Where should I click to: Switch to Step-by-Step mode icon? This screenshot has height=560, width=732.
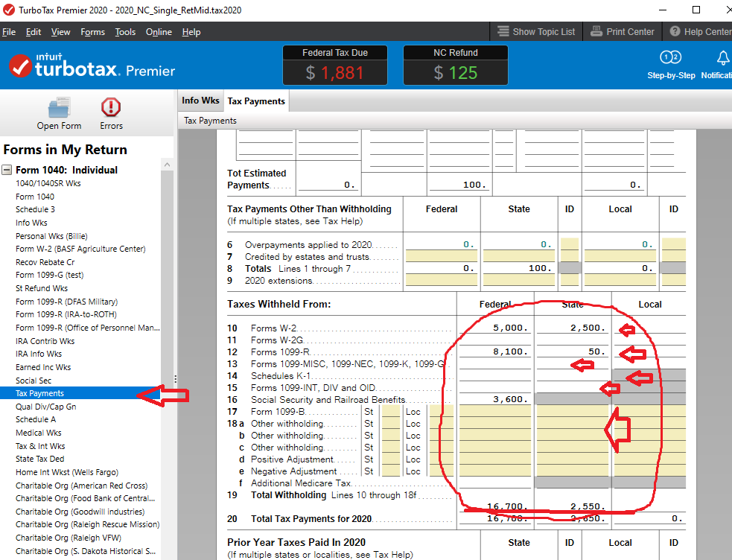click(671, 57)
